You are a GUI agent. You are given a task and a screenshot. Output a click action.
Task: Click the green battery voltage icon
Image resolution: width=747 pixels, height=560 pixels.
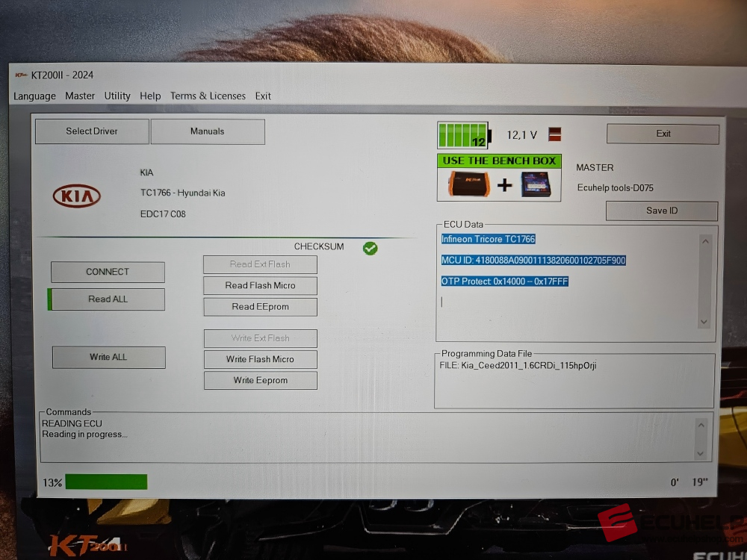pos(463,136)
